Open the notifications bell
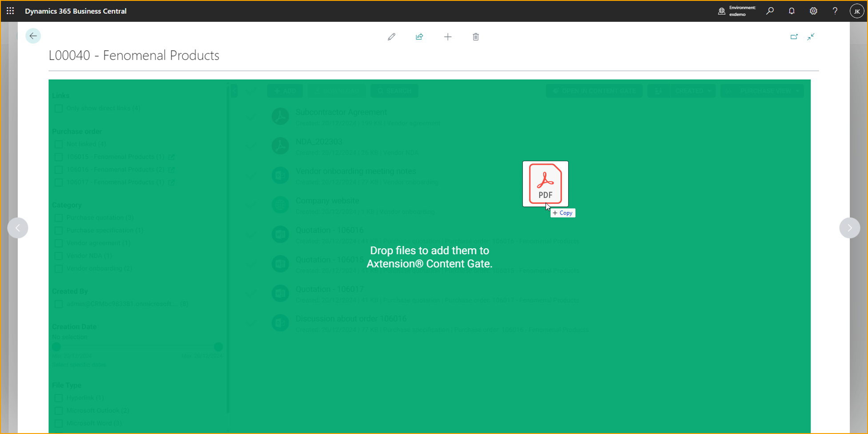Screen dimensions: 868x434 [x=792, y=11]
